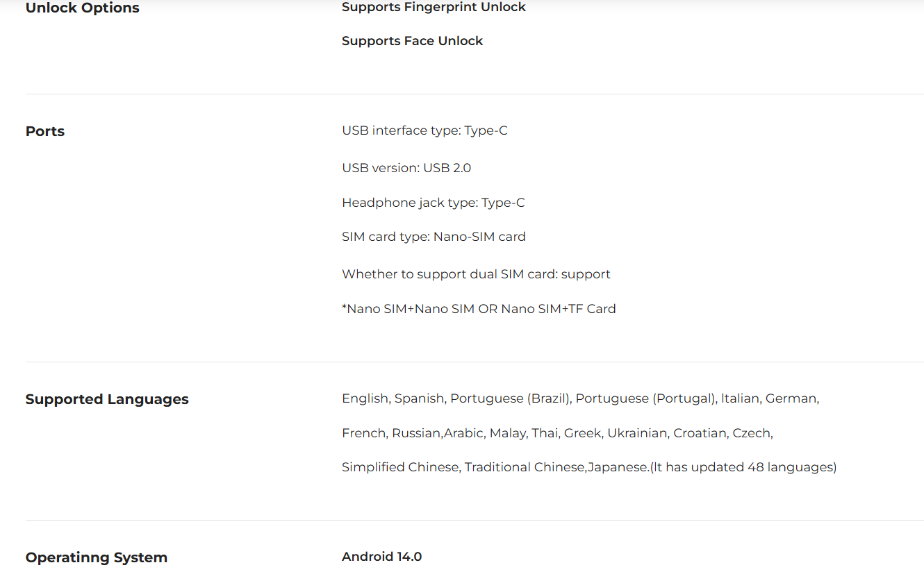Select the Android 14.0 value
The height and width of the screenshot is (581, 924).
click(x=381, y=557)
